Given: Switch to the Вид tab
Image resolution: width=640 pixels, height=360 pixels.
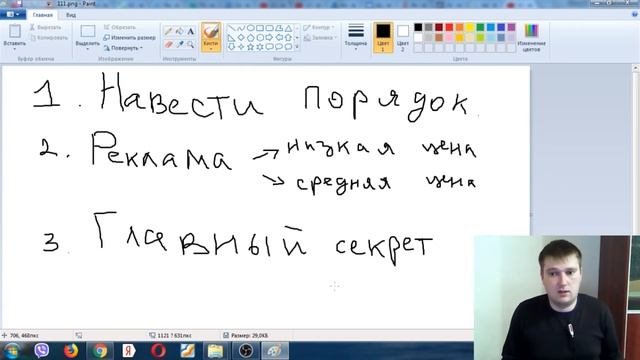Looking at the screenshot, I should (x=71, y=15).
